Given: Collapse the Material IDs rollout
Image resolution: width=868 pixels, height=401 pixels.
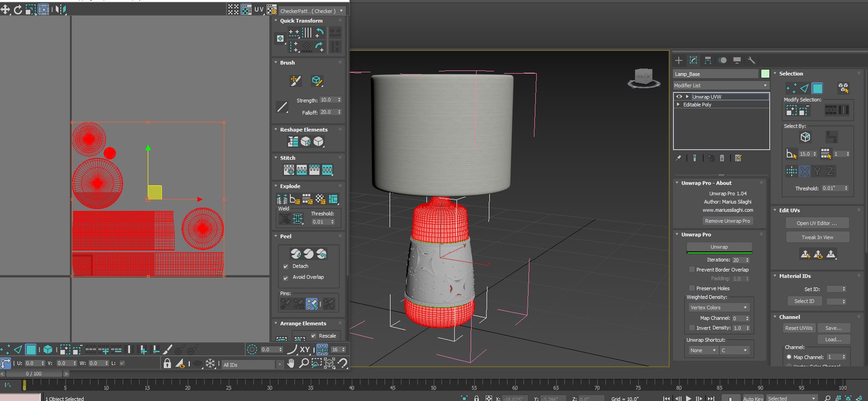Looking at the screenshot, I should [x=775, y=276].
